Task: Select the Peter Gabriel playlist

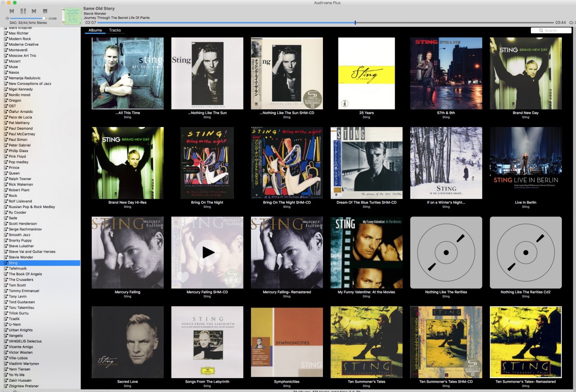Action: click(40, 145)
